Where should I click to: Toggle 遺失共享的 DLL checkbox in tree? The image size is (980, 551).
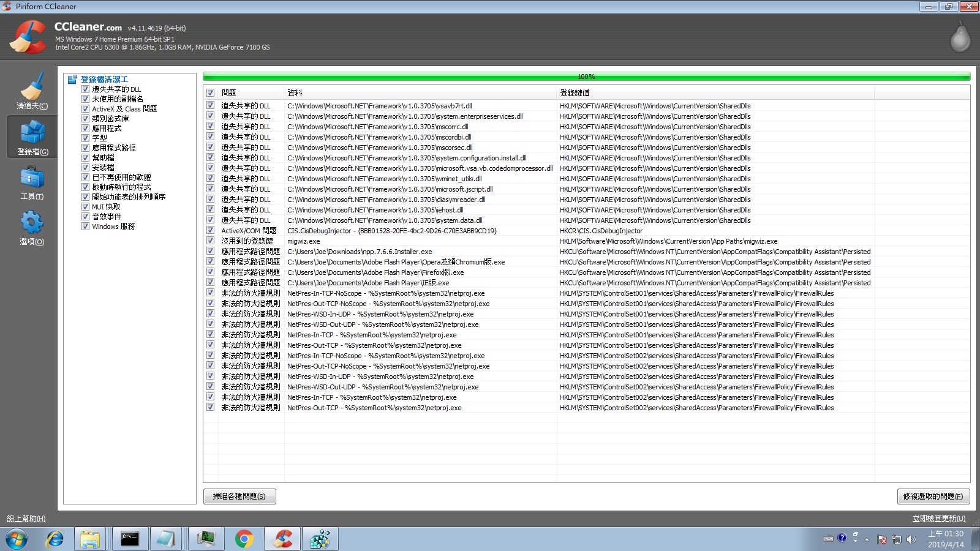point(86,89)
